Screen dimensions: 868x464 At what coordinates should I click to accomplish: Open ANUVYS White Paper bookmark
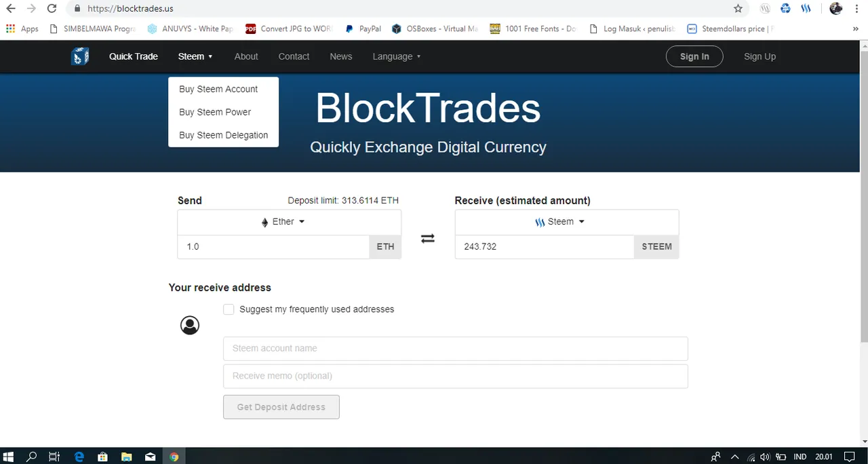click(190, 28)
